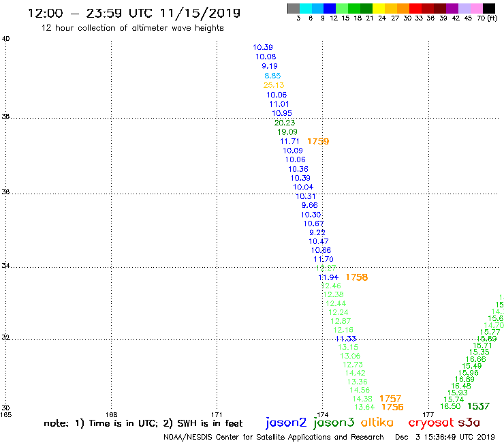This screenshot has height=443, width=504.
Task: Click the wave height value 9.22
Action: [x=317, y=232]
